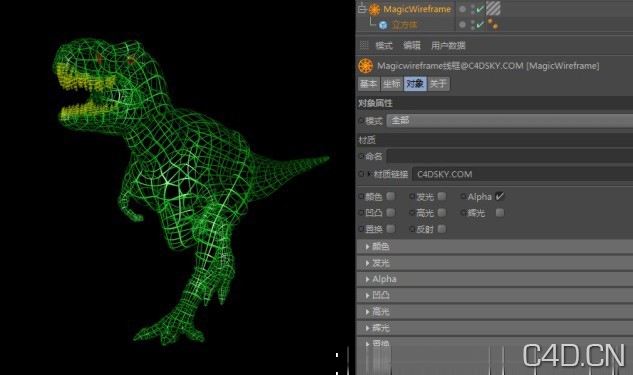Click the 材质链接 field showing C4DSKY.COM
633x375 pixels.
click(522, 174)
